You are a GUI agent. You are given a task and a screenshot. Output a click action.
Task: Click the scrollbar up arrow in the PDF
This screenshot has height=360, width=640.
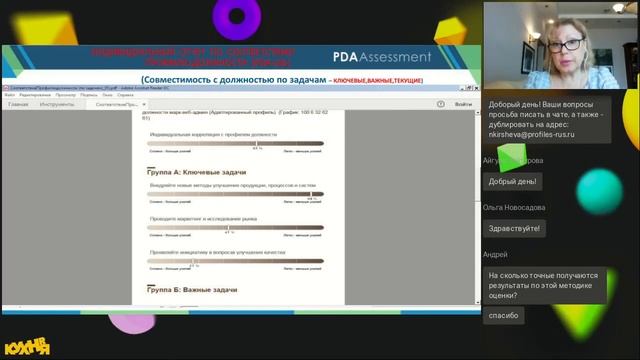478,112
